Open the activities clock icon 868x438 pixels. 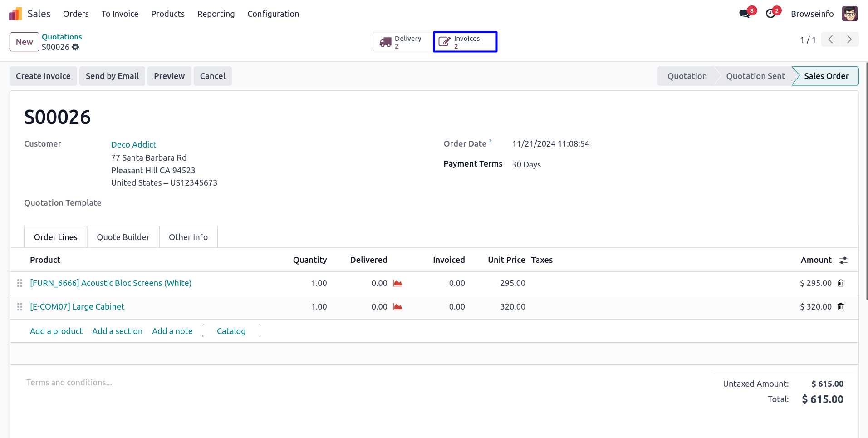[770, 14]
